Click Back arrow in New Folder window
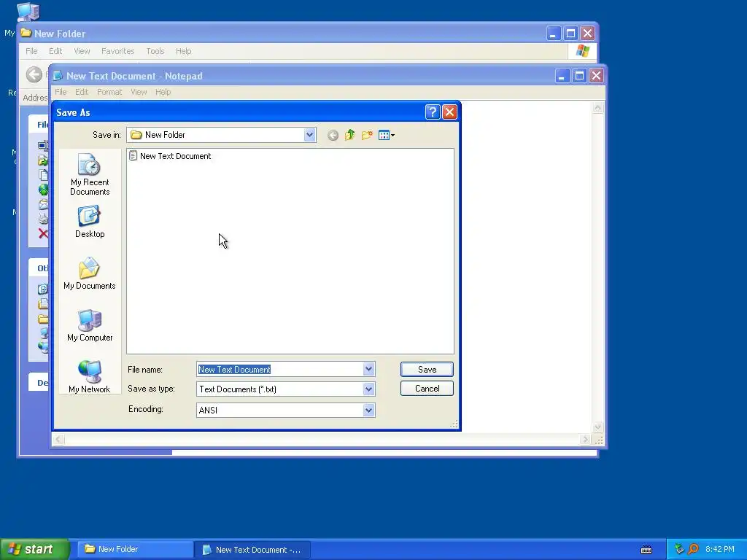The height and width of the screenshot is (560, 747). pos(34,74)
